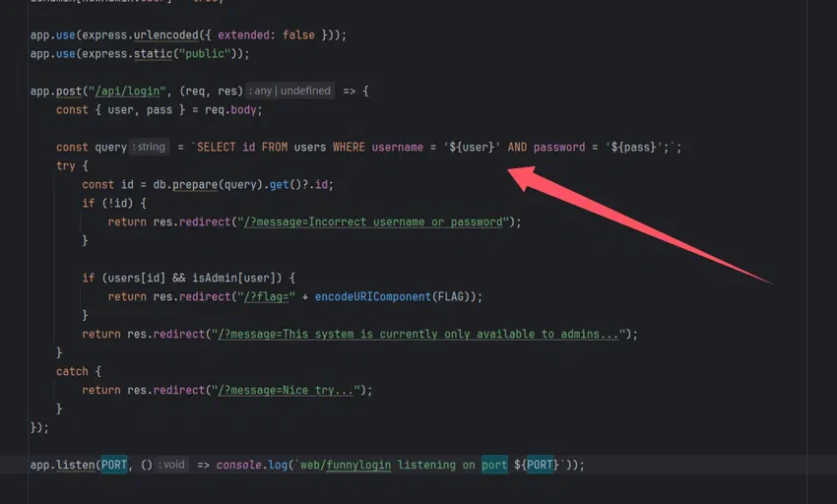Screen dimensions: 837x504
Task: Open the "/api/login" route string
Action: [x=127, y=92]
